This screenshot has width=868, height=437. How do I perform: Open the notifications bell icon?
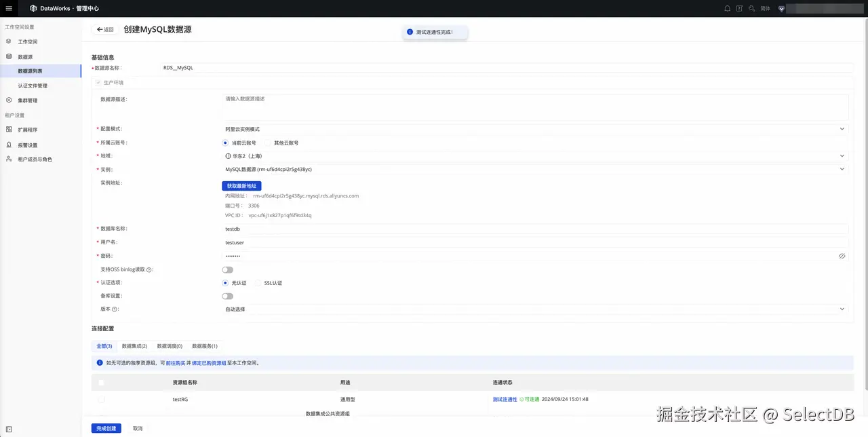[x=728, y=8]
